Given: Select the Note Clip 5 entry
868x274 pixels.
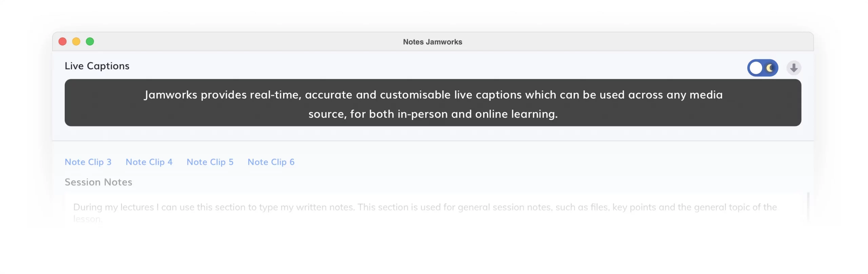Looking at the screenshot, I should [x=210, y=162].
